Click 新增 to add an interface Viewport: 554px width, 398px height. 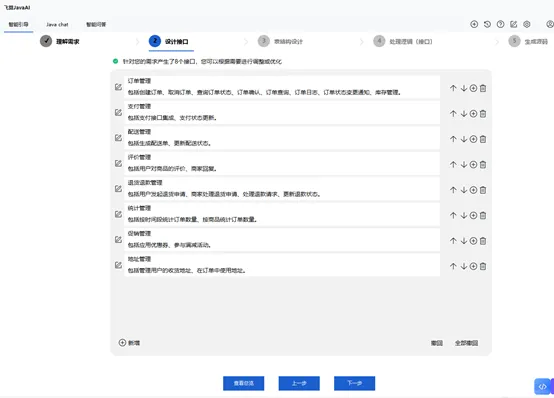[x=129, y=343]
